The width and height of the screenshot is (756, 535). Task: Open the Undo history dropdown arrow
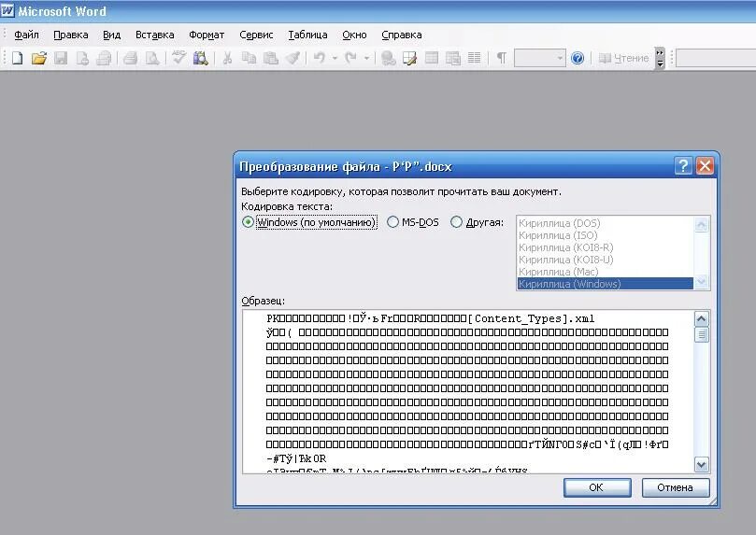pyautogui.click(x=335, y=58)
